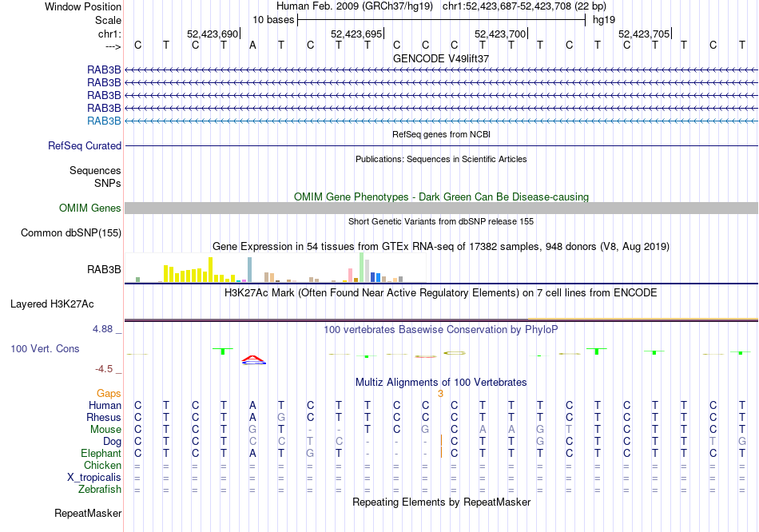Click the 'RefSeq Curated' track label
Image resolution: width=759 pixels, height=532 pixels.
[x=85, y=145]
